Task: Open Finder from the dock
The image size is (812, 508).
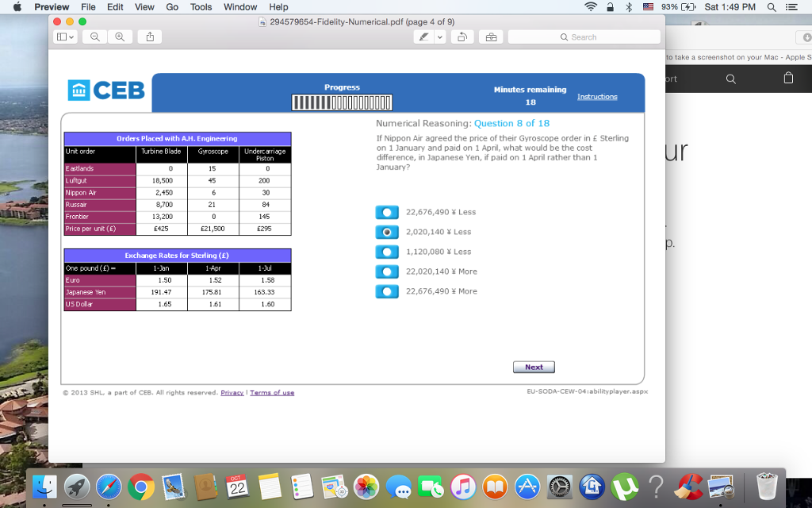Action: pos(44,487)
